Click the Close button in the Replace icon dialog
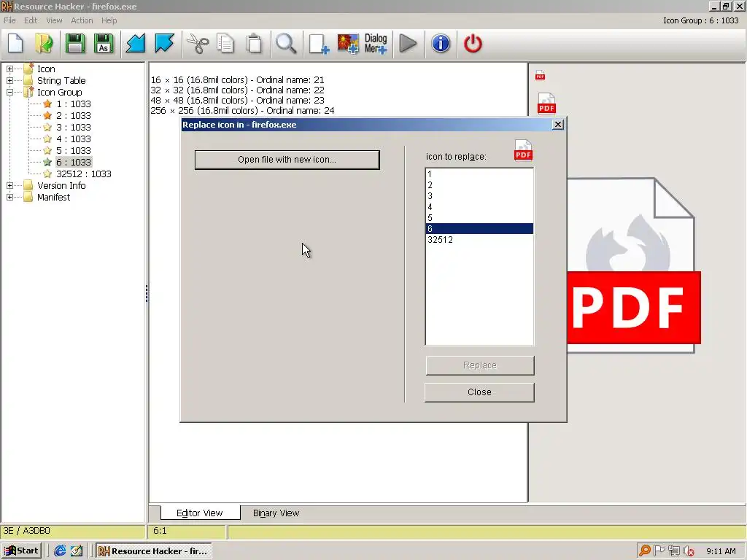The width and height of the screenshot is (747, 560). pyautogui.click(x=479, y=392)
